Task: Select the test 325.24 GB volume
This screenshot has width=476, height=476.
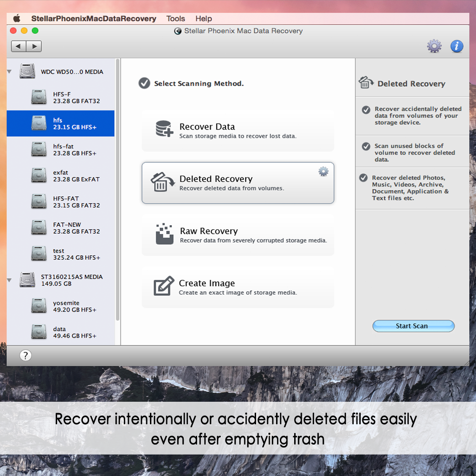Action: [x=61, y=254]
